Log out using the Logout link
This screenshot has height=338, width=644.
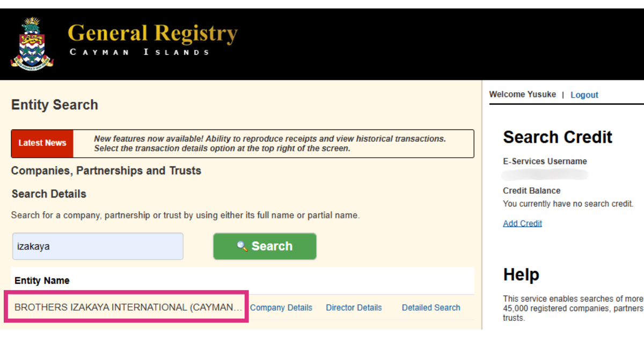tap(584, 95)
